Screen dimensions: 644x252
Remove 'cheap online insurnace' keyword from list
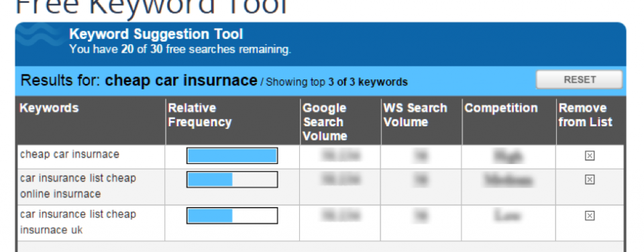[x=590, y=179]
